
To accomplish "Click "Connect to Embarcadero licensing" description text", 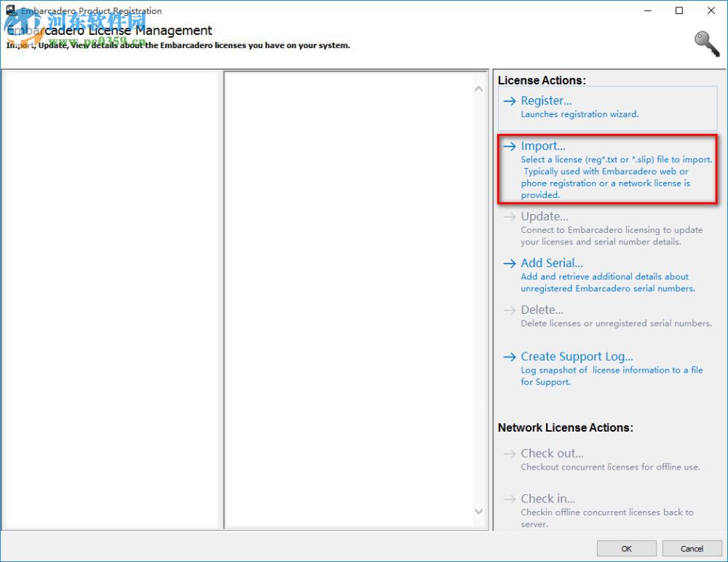I will 612,236.
